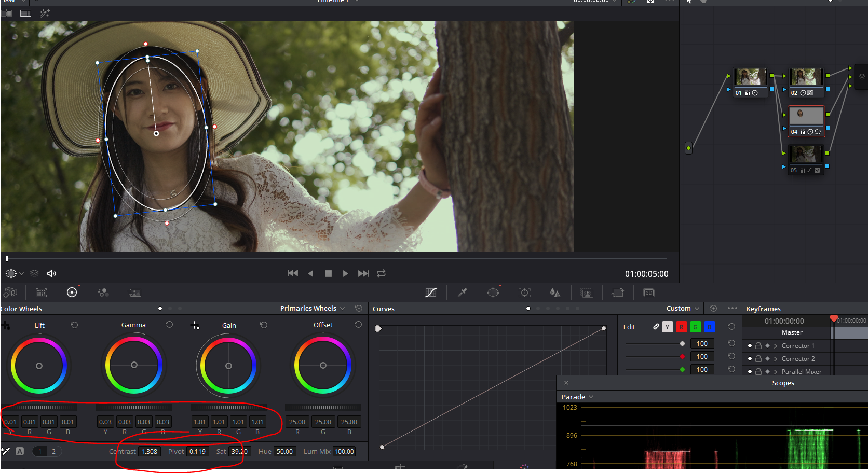Skip to first frame
The image size is (868, 473).
point(293,273)
